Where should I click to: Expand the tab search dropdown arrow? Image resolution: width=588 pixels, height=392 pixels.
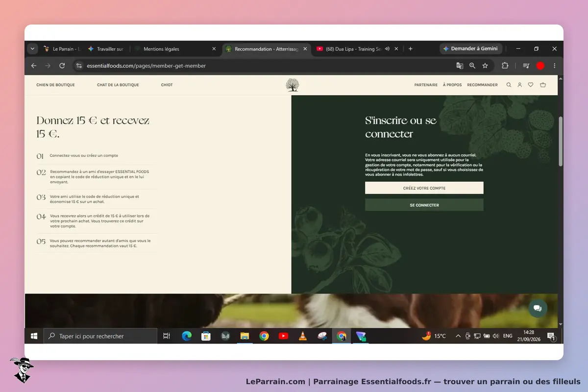[32, 49]
